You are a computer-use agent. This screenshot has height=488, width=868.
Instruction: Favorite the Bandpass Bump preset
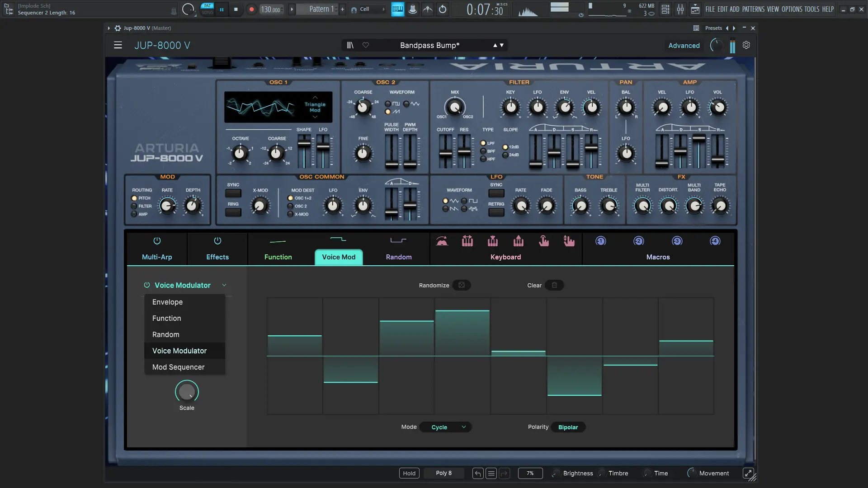pyautogui.click(x=366, y=45)
